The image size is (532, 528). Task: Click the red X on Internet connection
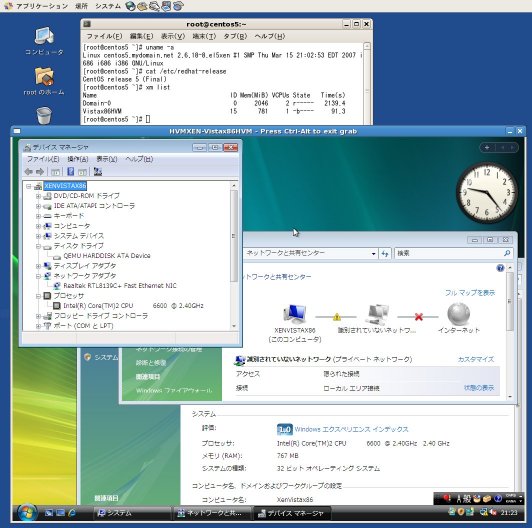click(x=418, y=317)
